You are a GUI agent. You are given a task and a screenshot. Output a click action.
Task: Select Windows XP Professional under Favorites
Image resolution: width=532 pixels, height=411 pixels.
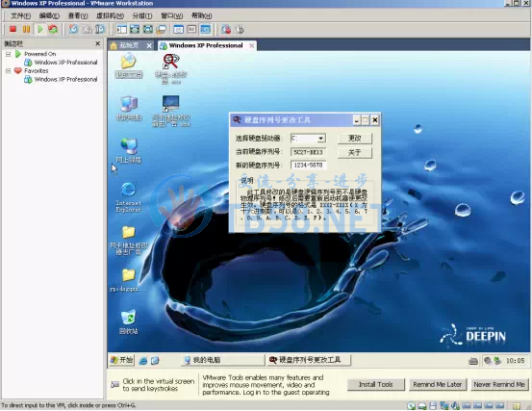click(x=65, y=80)
